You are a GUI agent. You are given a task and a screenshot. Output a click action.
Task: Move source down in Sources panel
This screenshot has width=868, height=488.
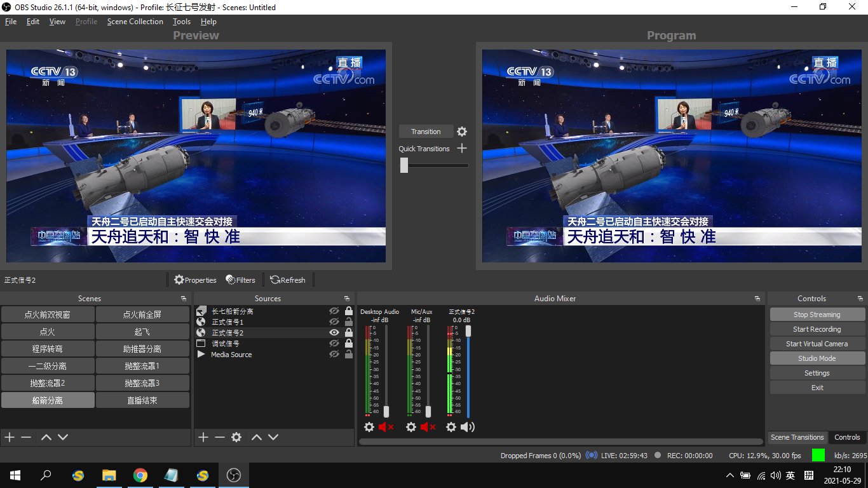coord(273,437)
